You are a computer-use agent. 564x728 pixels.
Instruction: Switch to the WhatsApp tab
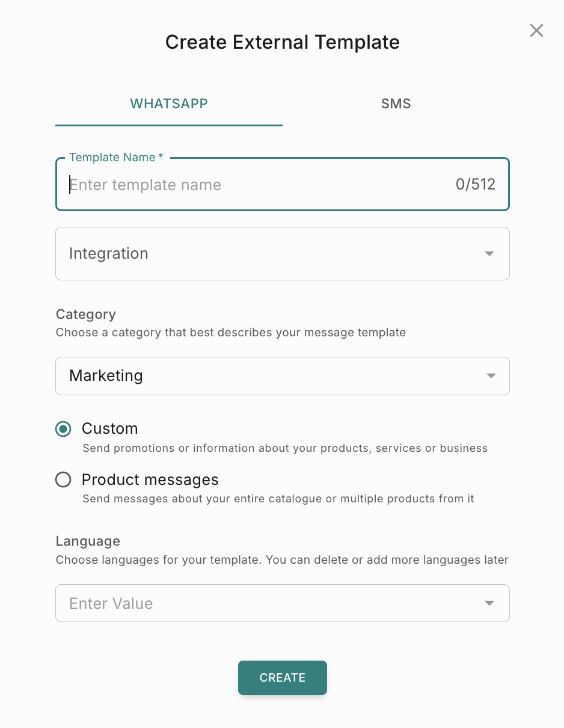coord(169,103)
